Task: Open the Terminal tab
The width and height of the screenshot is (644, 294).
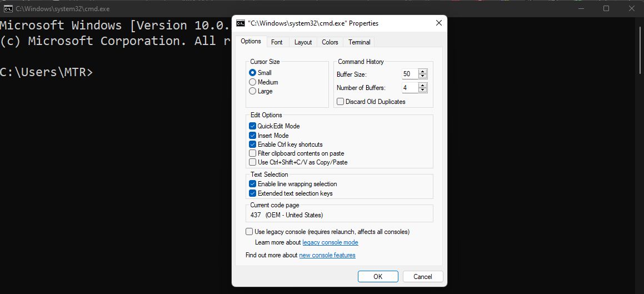Action: tap(360, 42)
